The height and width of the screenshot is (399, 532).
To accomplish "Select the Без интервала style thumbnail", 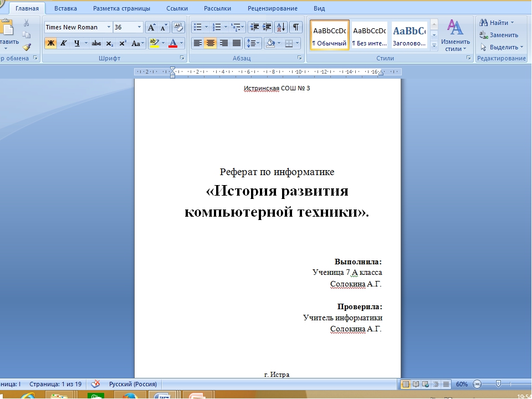I will (x=370, y=35).
